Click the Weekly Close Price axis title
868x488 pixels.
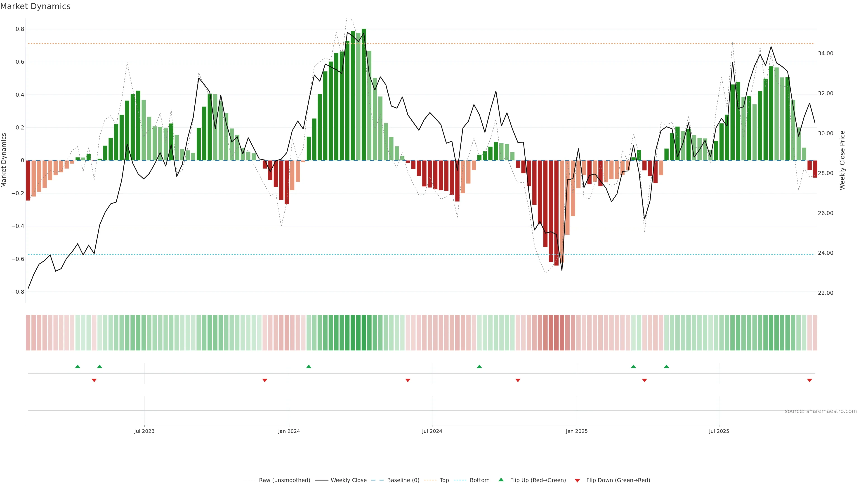(x=842, y=160)
